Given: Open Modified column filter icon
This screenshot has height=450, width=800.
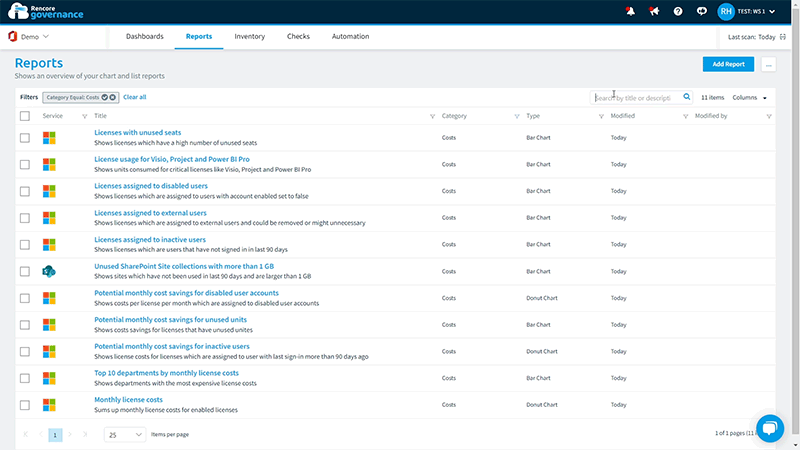Looking at the screenshot, I should pos(685,116).
